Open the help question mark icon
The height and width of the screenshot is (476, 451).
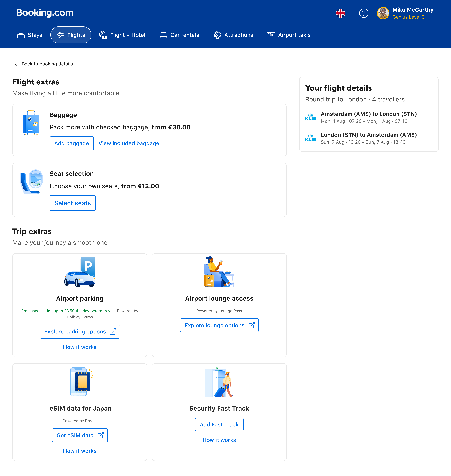pos(364,13)
